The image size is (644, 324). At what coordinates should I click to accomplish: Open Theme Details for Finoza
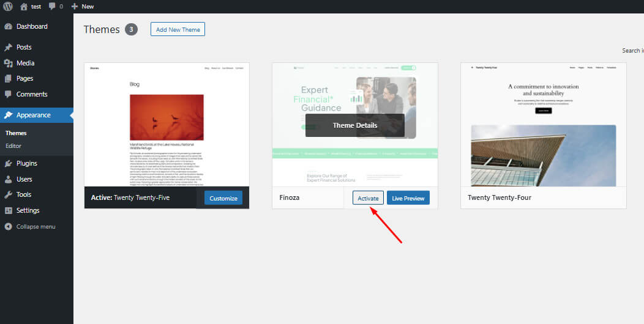(x=355, y=125)
